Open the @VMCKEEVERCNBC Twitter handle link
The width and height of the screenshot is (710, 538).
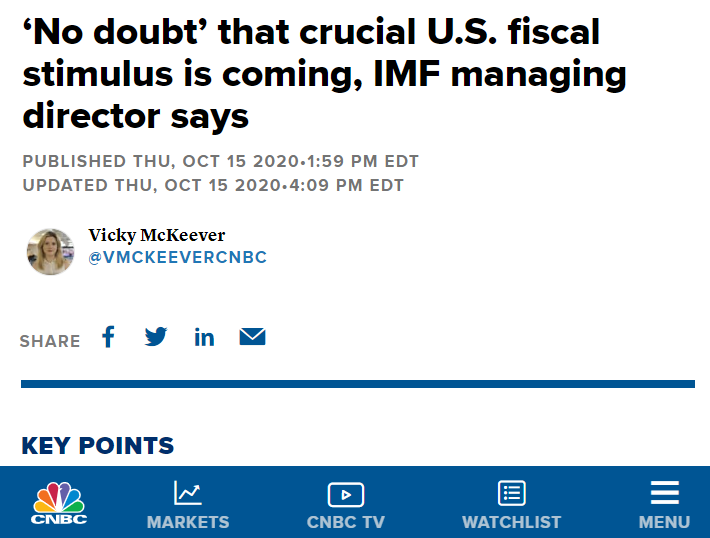[177, 258]
